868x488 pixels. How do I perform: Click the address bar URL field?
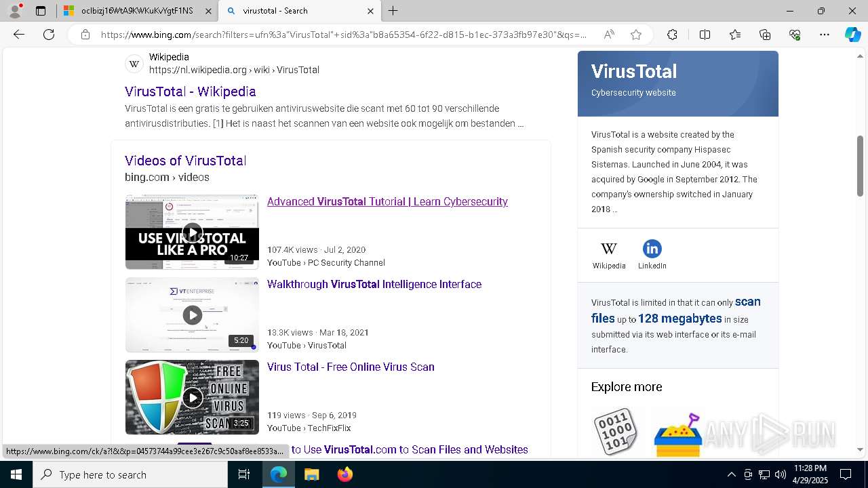point(344,35)
